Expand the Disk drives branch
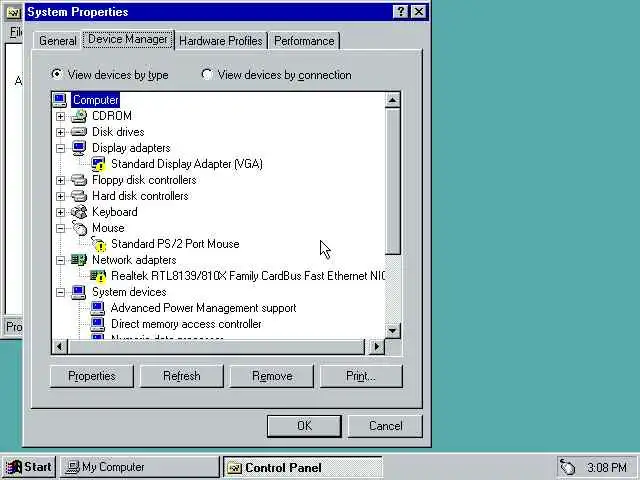The width and height of the screenshot is (640, 480). (x=60, y=132)
